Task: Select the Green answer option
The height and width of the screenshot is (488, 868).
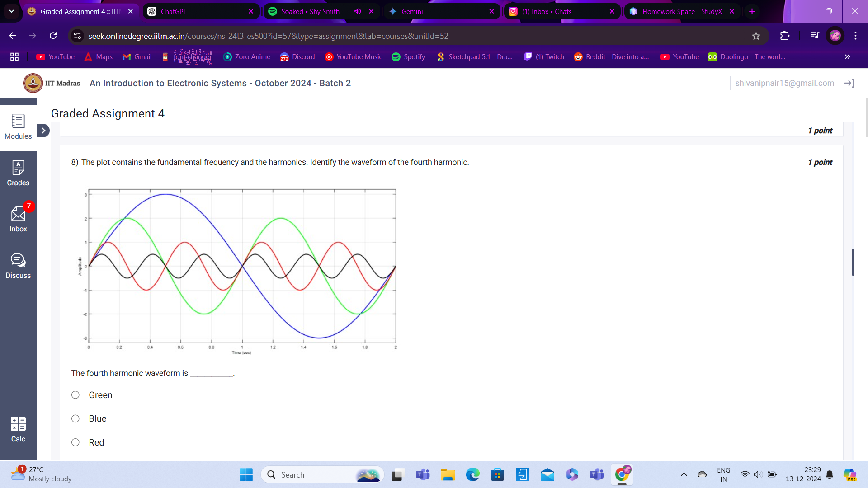Action: tap(75, 394)
